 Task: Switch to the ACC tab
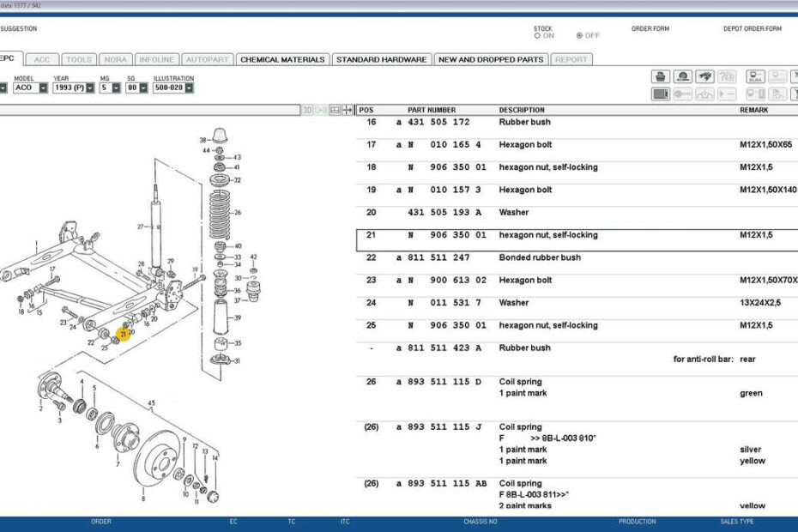42,59
